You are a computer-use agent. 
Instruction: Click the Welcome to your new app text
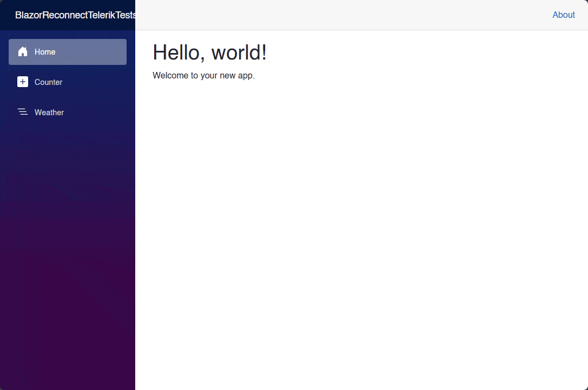click(x=203, y=75)
